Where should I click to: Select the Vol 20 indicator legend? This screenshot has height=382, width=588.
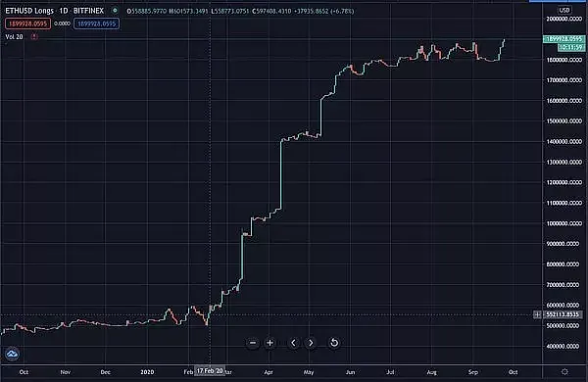(x=15, y=37)
